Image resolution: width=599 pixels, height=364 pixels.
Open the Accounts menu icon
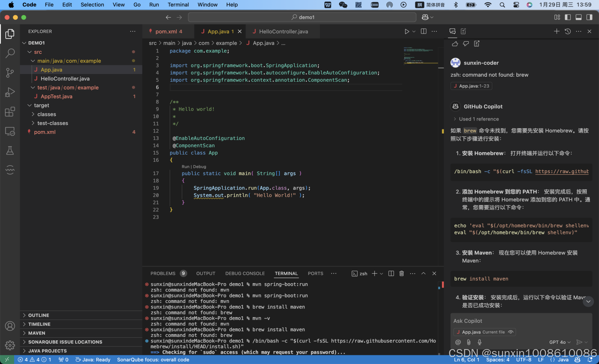pyautogui.click(x=10, y=326)
